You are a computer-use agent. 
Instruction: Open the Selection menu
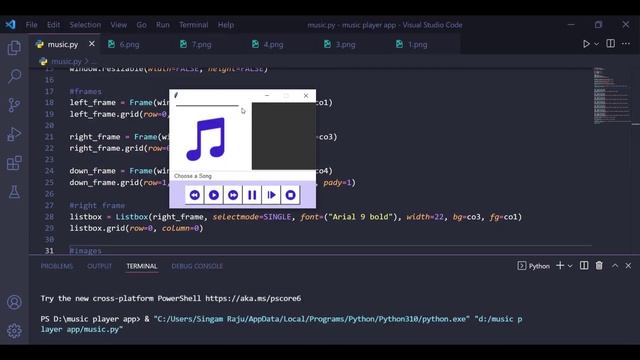pyautogui.click(x=85, y=25)
